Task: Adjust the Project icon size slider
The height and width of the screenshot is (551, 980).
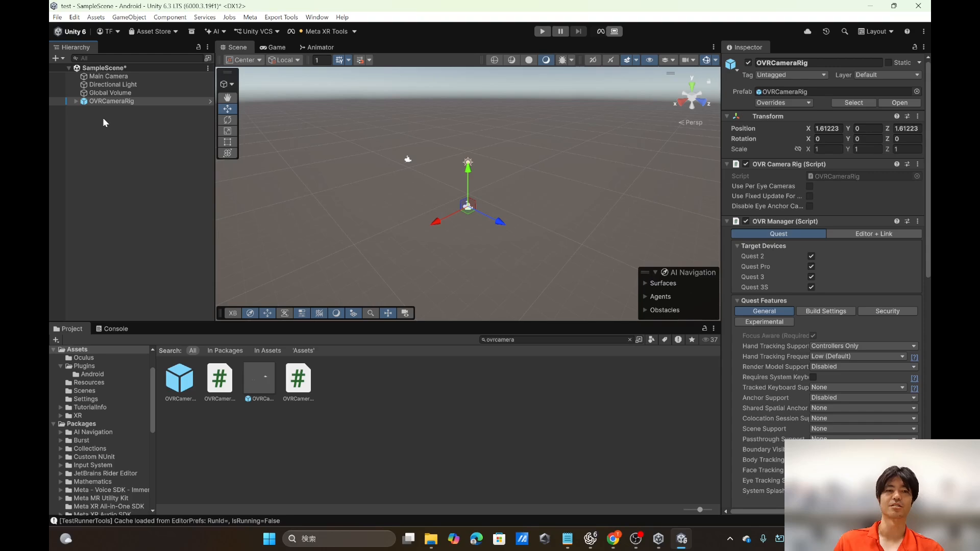Action: click(x=700, y=510)
